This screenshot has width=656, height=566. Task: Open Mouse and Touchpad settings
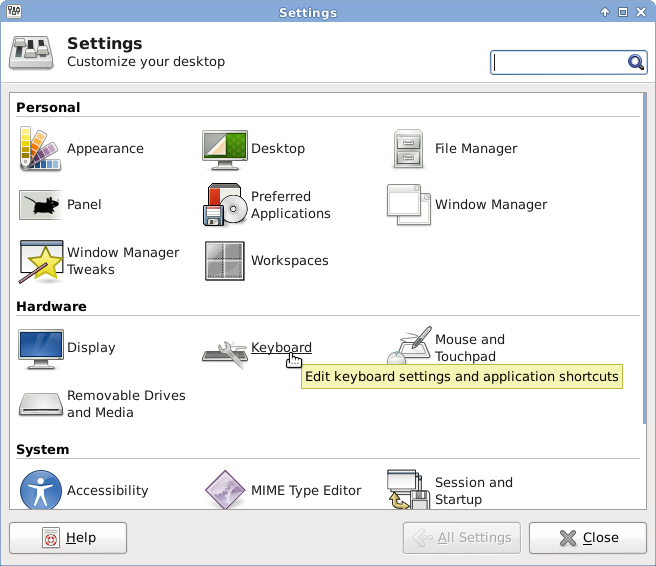[409, 348]
